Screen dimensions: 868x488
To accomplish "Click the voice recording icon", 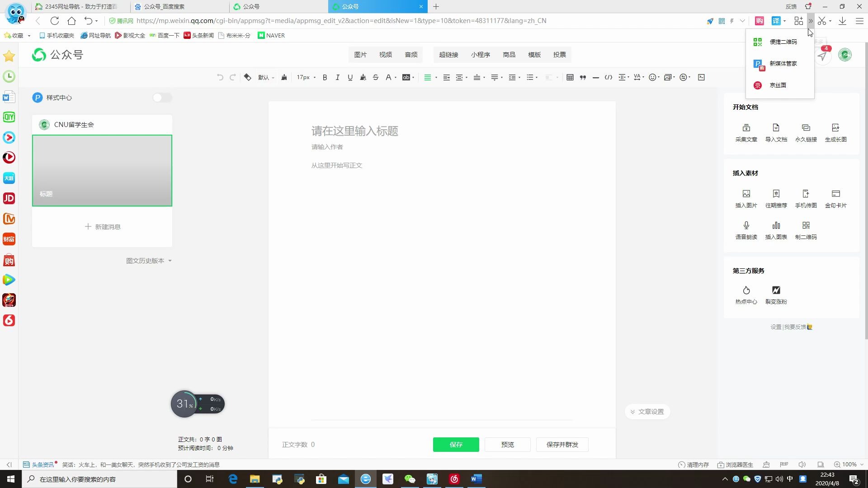I will coord(746,225).
